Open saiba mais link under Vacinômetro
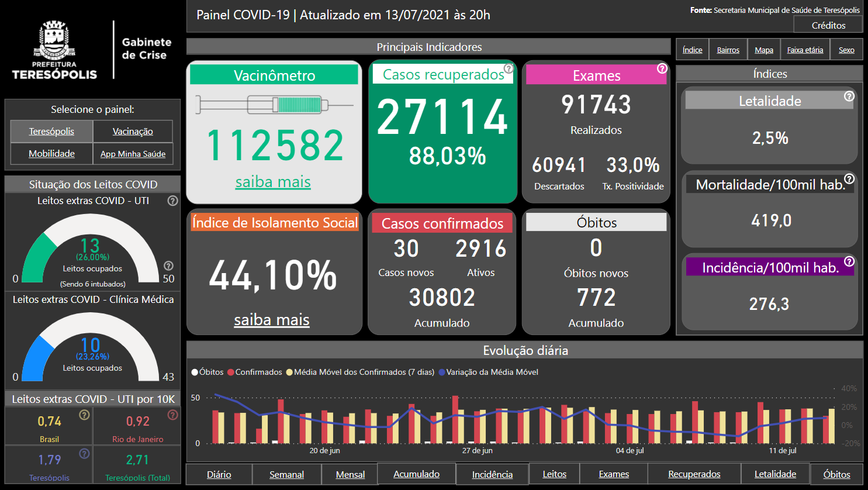The width and height of the screenshot is (868, 490). [x=273, y=182]
